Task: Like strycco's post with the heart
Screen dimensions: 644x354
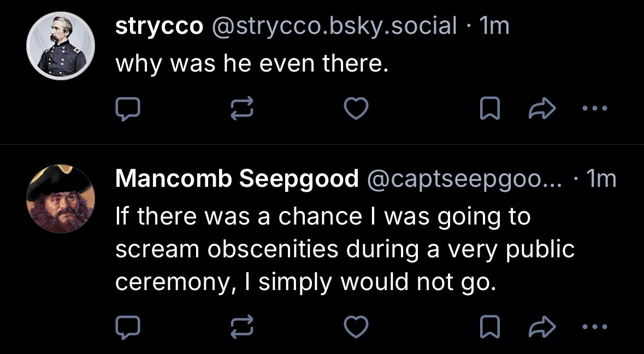Action: 357,109
